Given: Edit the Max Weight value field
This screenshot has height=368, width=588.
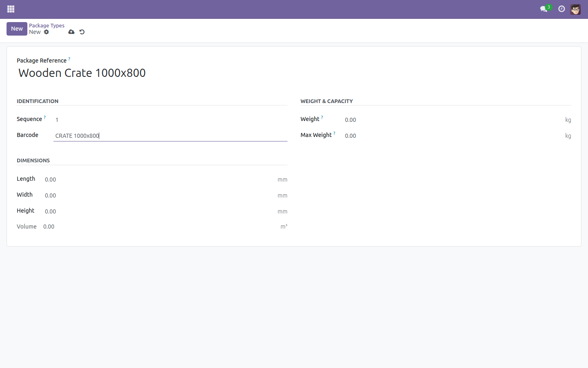Looking at the screenshot, I should (452, 136).
